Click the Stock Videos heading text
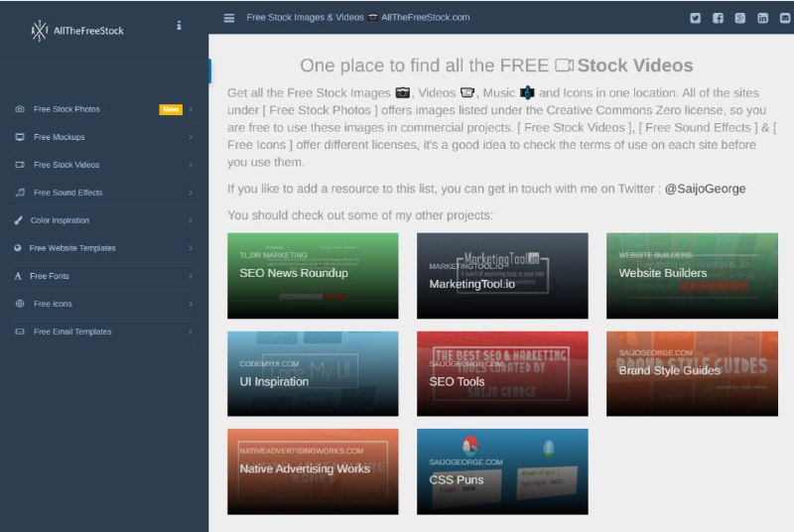794x532 pixels. tap(635, 66)
